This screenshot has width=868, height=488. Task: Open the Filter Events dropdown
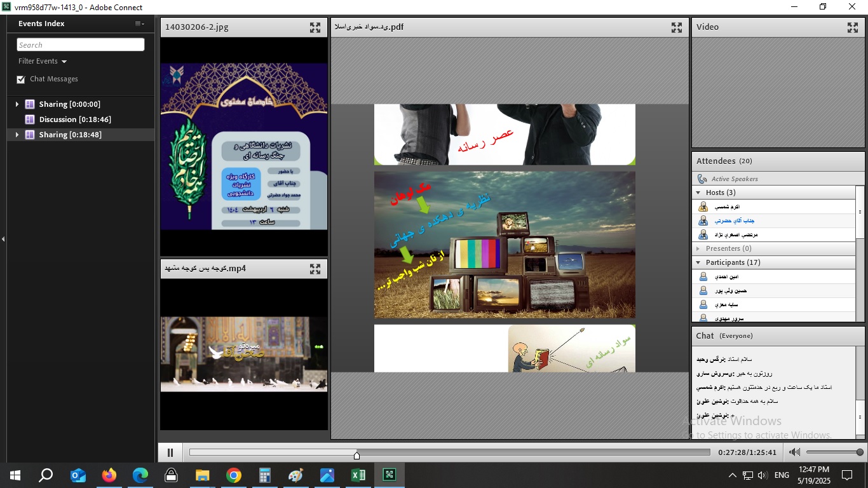tap(43, 62)
